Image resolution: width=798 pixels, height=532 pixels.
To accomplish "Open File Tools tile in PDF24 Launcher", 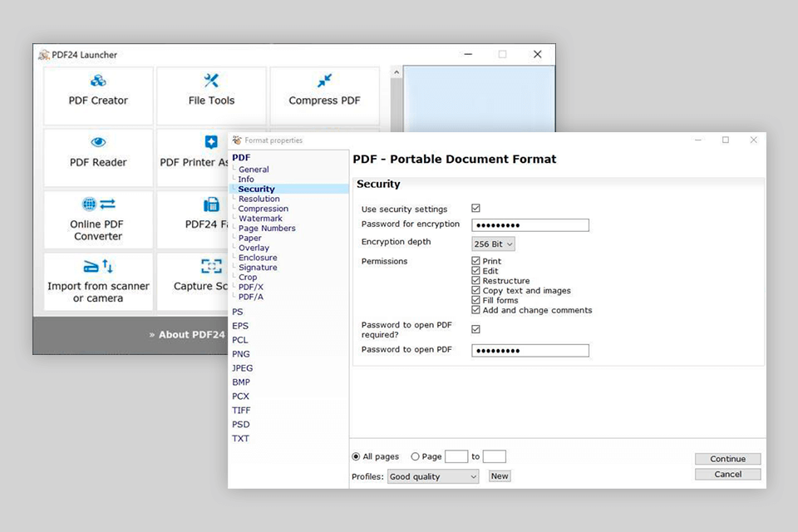I will [211, 96].
